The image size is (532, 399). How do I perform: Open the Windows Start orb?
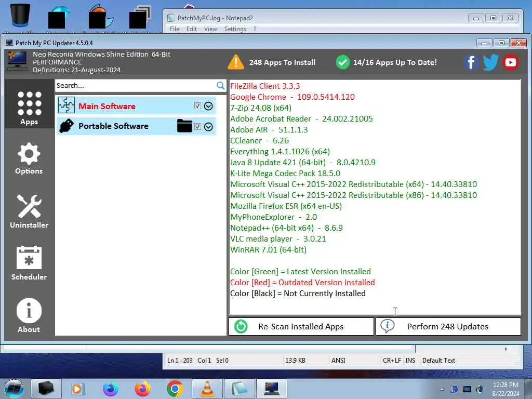(14, 389)
